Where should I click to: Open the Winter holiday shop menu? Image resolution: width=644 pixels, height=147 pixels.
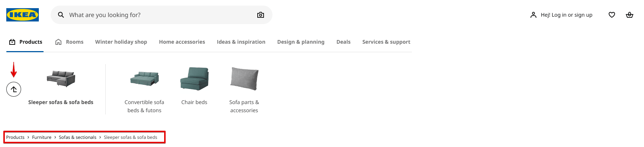(121, 42)
